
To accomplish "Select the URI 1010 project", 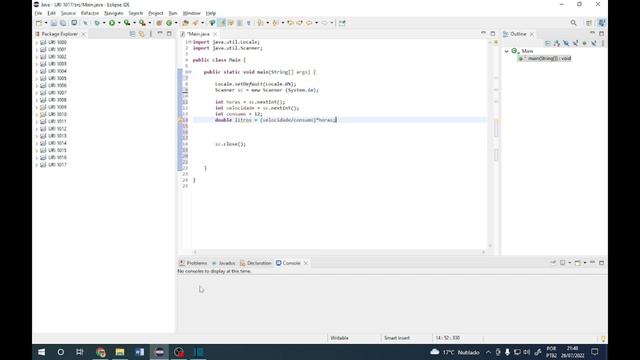I will coord(57,114).
